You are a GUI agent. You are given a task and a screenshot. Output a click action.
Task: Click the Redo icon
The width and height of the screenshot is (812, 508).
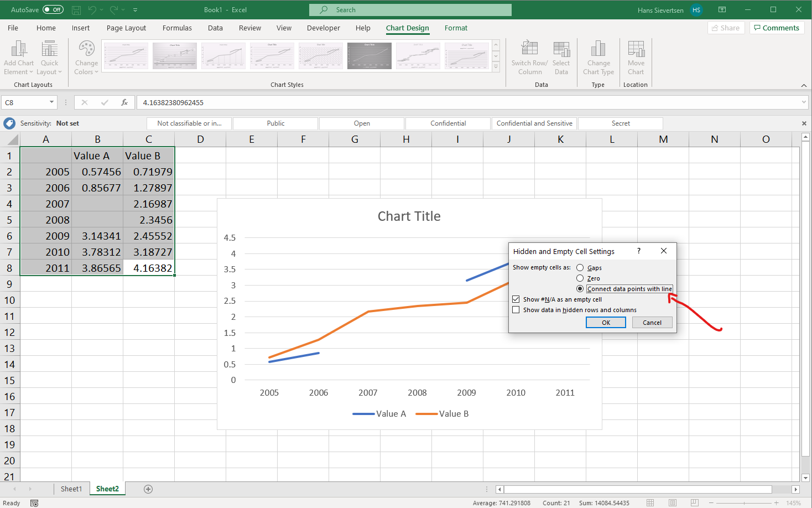[x=114, y=10]
